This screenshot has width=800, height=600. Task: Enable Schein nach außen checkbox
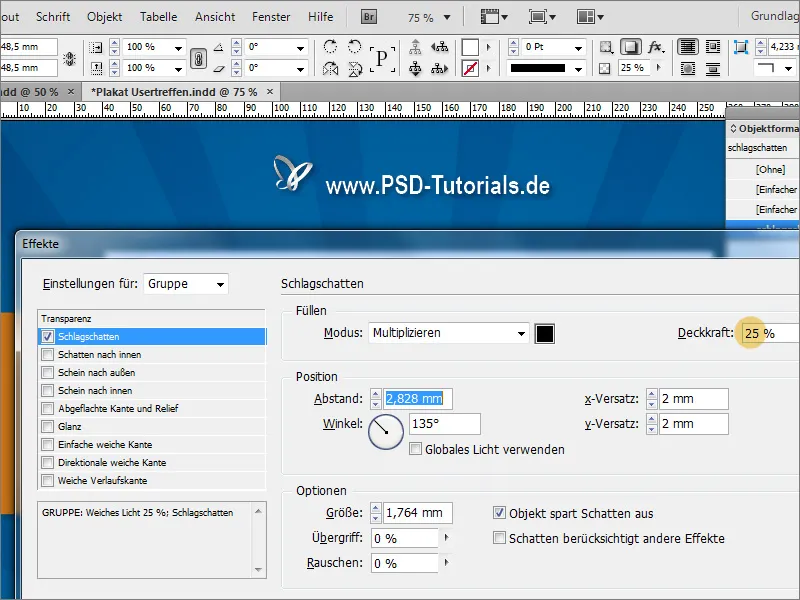[x=47, y=372]
